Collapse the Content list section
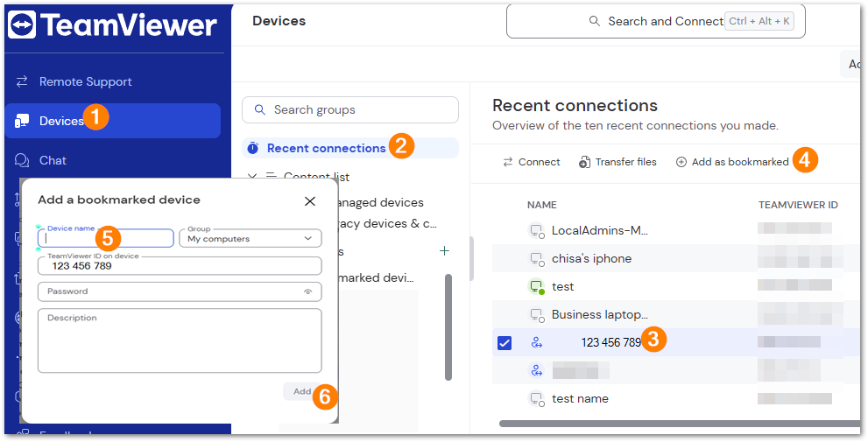Screen dimensions: 868x442 pyautogui.click(x=252, y=177)
